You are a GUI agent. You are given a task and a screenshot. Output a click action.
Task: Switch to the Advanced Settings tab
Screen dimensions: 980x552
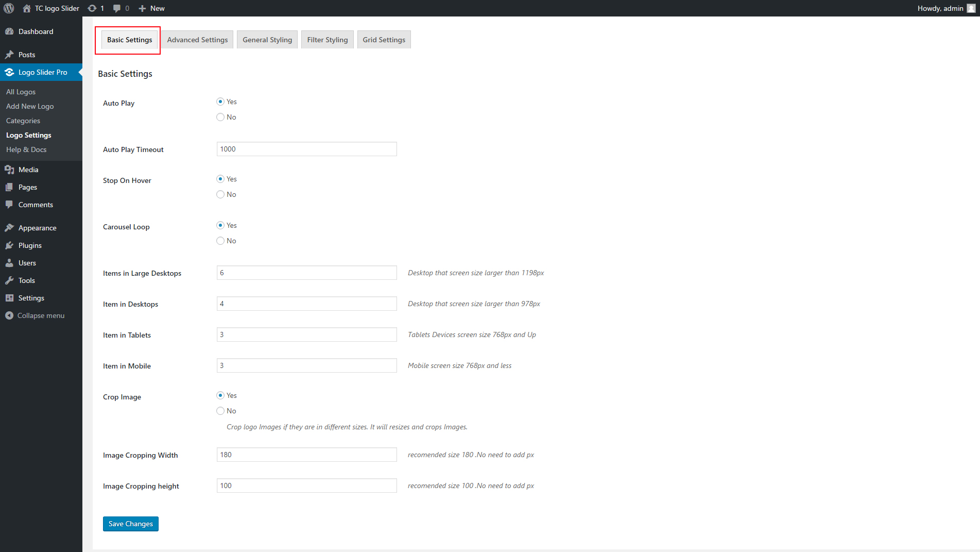click(x=197, y=40)
